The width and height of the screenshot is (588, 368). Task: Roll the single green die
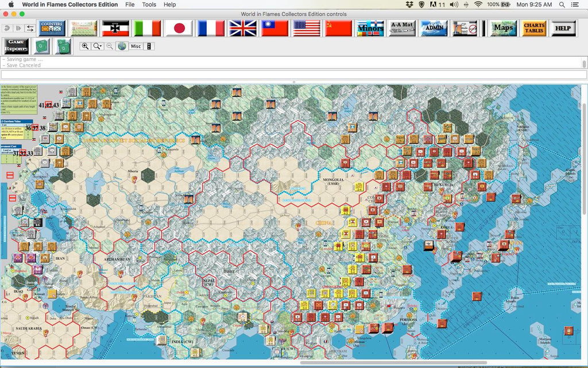(41, 47)
